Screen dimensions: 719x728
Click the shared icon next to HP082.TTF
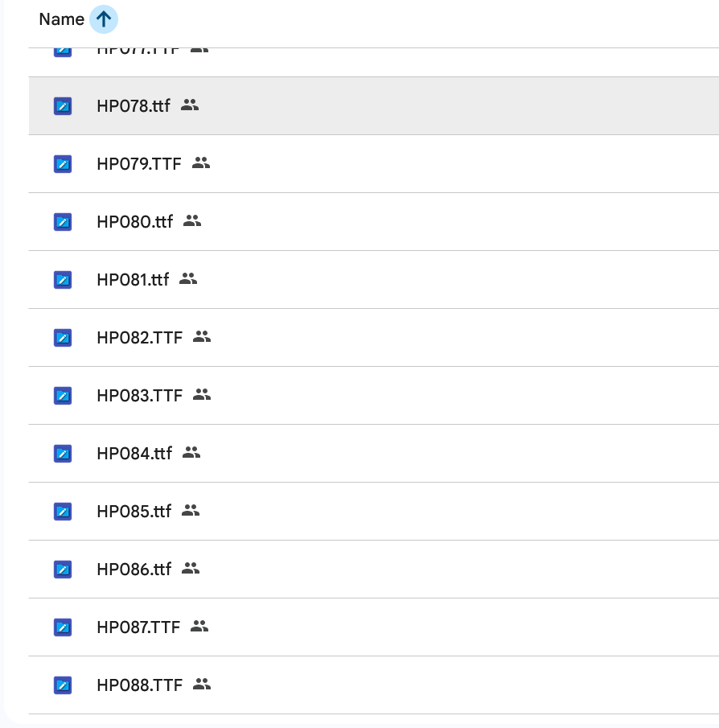point(202,337)
